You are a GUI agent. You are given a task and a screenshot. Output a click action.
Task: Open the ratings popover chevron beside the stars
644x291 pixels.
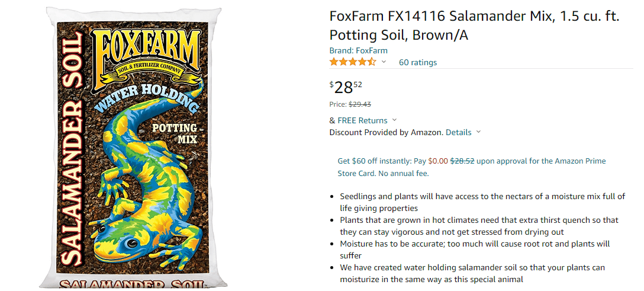[x=384, y=62]
